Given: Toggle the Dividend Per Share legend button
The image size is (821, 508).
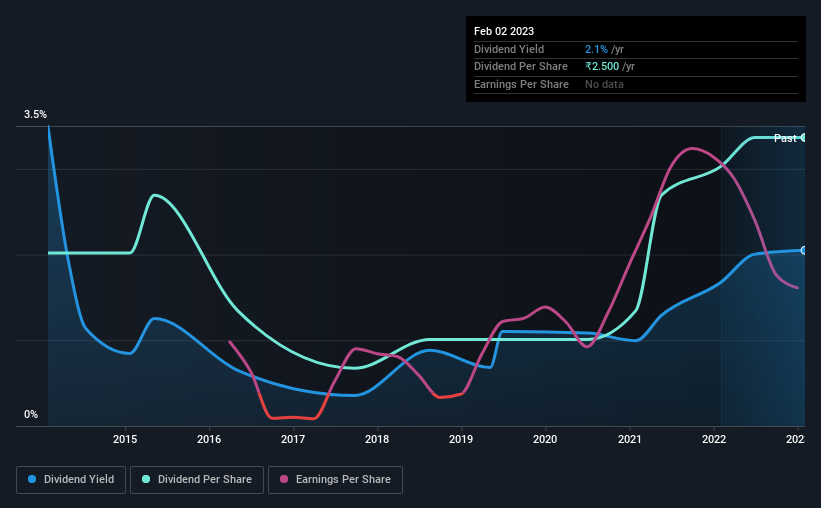Looking at the screenshot, I should tap(197, 479).
